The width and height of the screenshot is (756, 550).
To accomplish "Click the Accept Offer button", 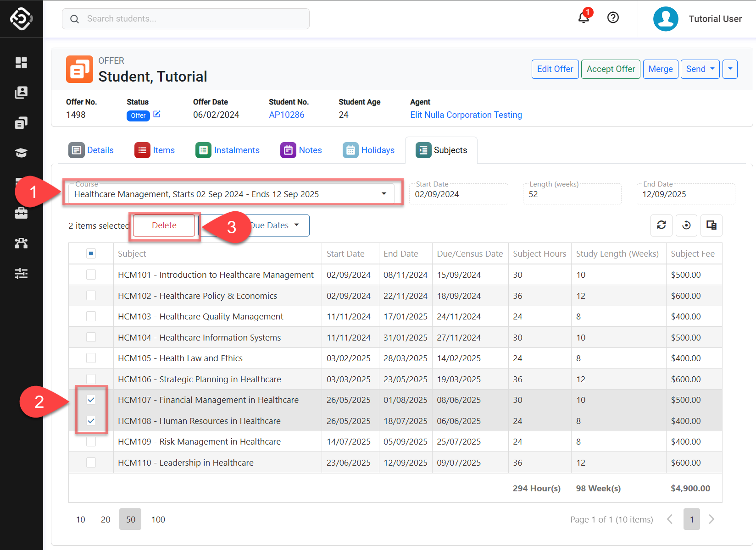I will pos(611,69).
